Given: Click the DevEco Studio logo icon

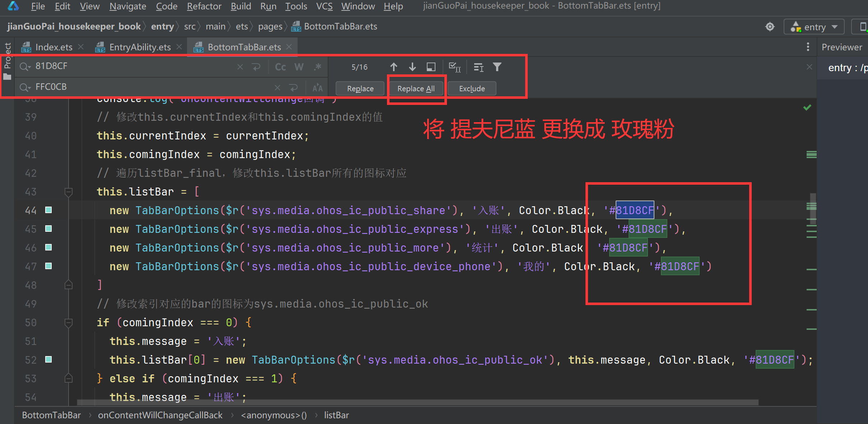Looking at the screenshot, I should click(x=13, y=6).
